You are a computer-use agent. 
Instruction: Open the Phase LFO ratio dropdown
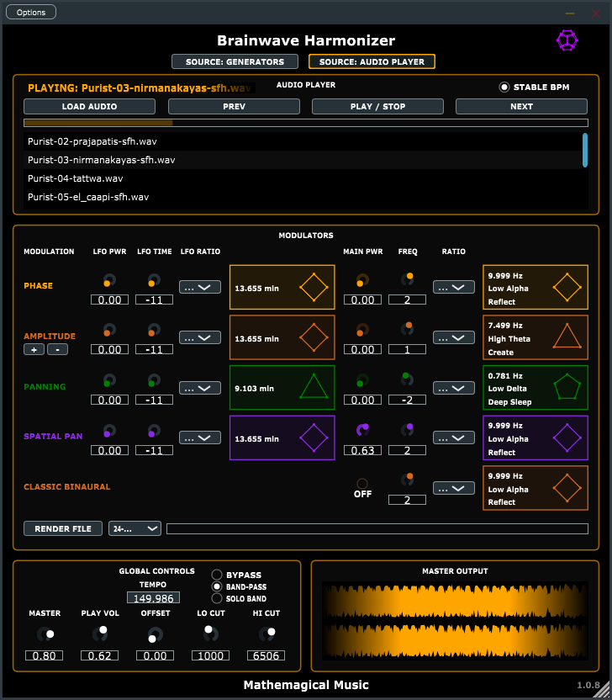click(200, 287)
